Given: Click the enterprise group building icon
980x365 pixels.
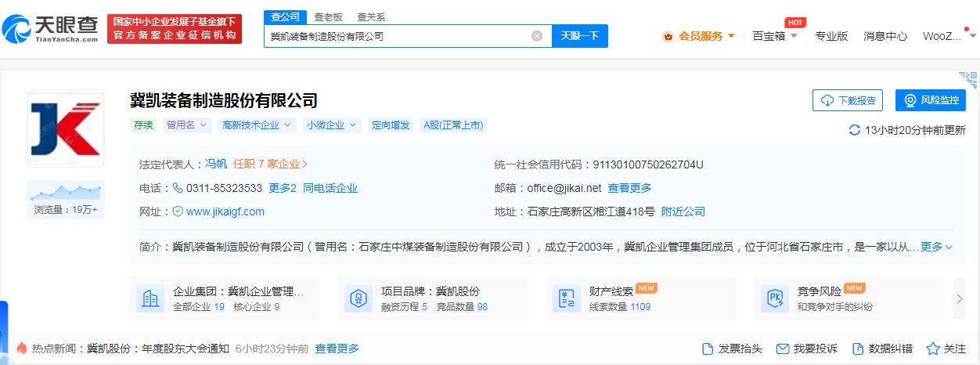Looking at the screenshot, I should point(150,298).
